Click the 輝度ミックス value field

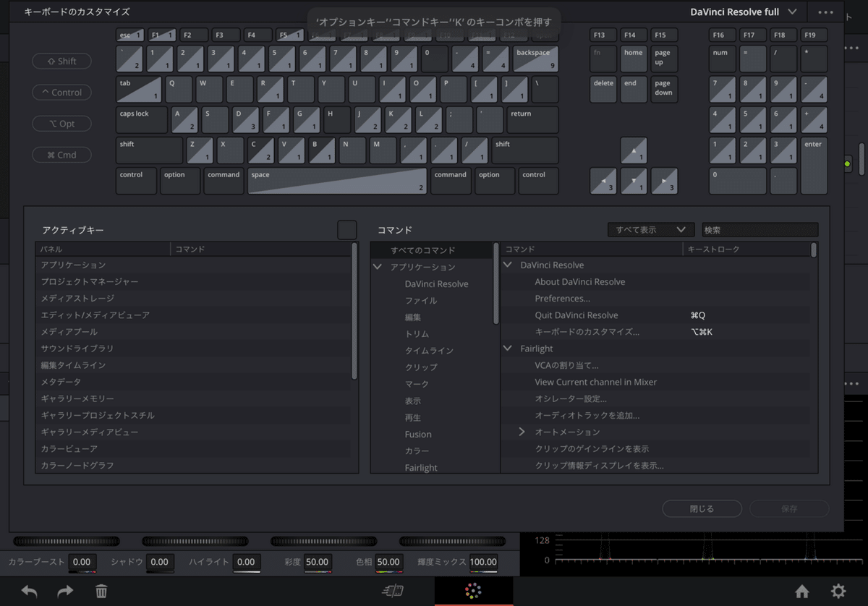(483, 562)
